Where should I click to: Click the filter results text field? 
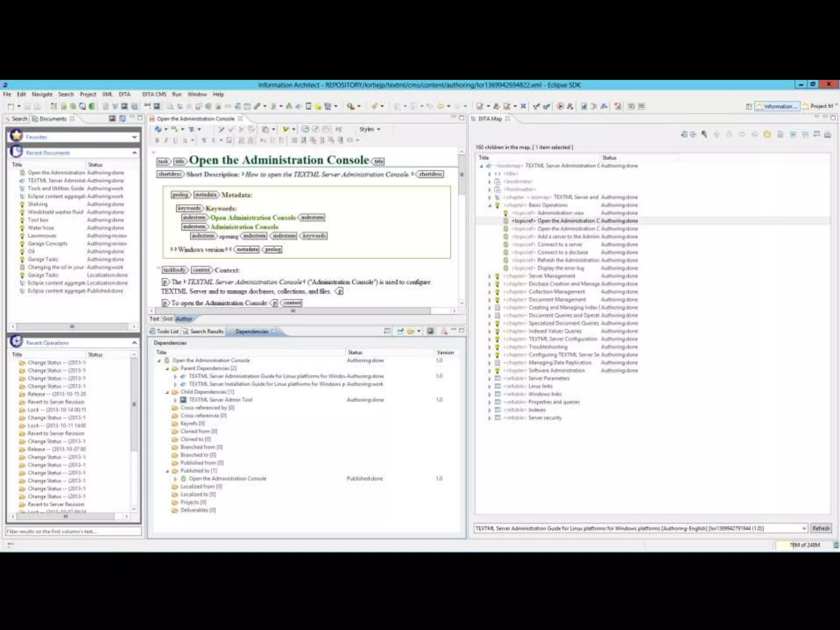point(73,532)
